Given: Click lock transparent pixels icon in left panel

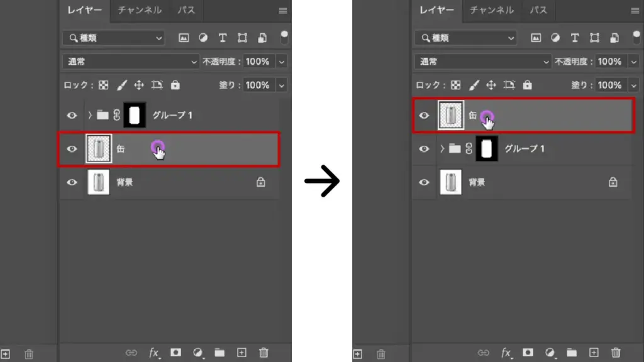Looking at the screenshot, I should click(104, 85).
